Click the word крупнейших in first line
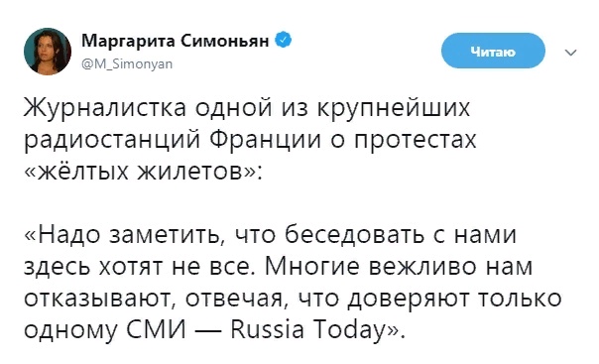 pyautogui.click(x=395, y=109)
